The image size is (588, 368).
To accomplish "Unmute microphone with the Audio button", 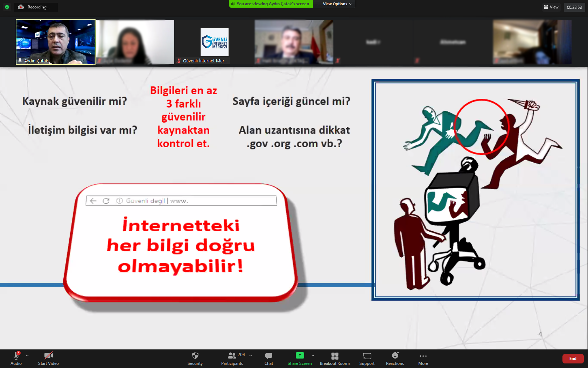I will coord(16,358).
